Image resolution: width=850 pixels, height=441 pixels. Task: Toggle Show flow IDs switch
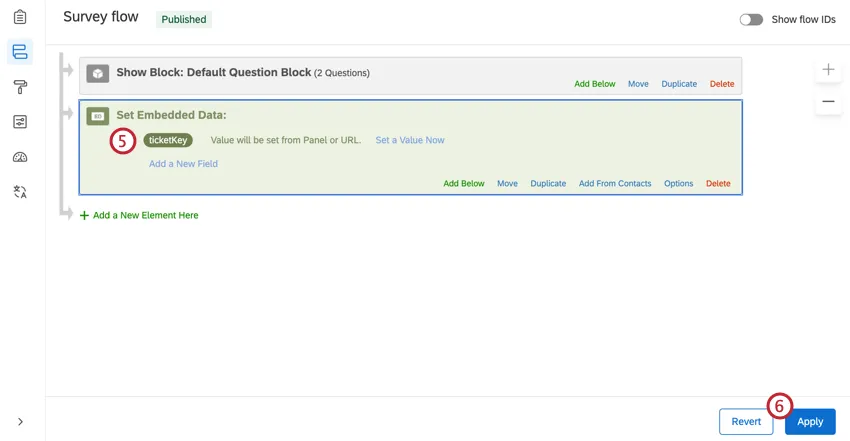[751, 20]
